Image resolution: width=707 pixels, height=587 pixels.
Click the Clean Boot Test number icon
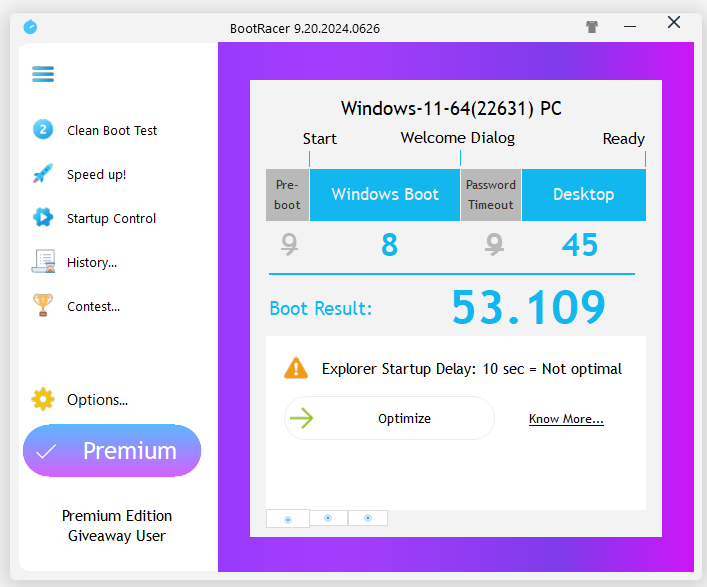[43, 130]
